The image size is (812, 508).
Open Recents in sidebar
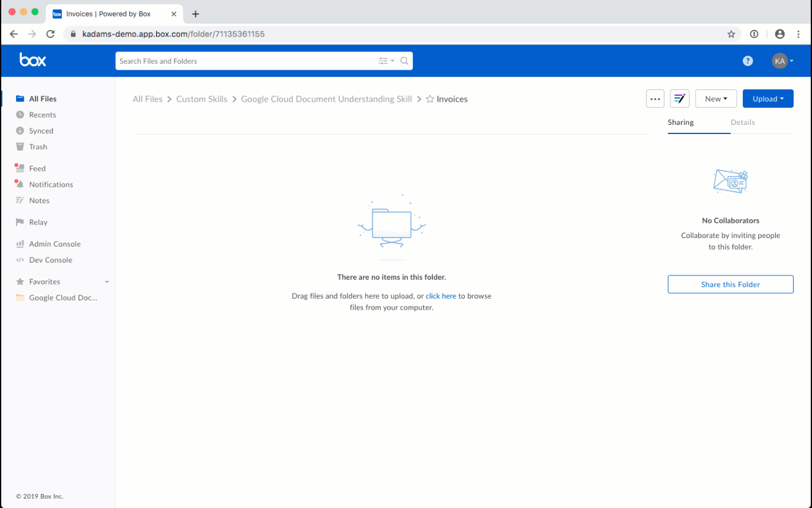pos(42,114)
